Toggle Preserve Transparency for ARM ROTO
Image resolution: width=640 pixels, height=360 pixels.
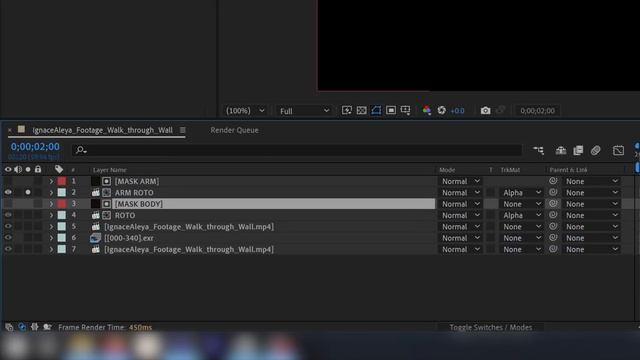491,192
